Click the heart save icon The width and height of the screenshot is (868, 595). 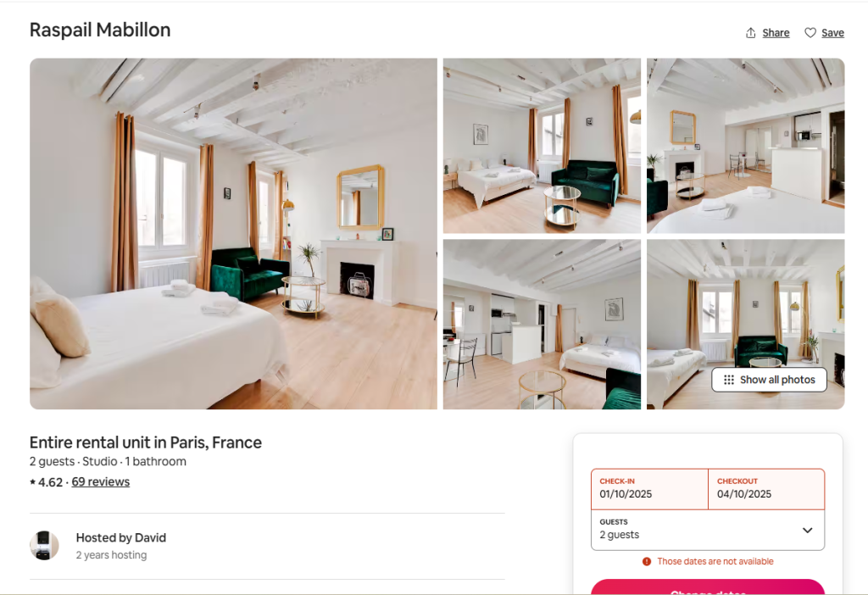click(810, 33)
